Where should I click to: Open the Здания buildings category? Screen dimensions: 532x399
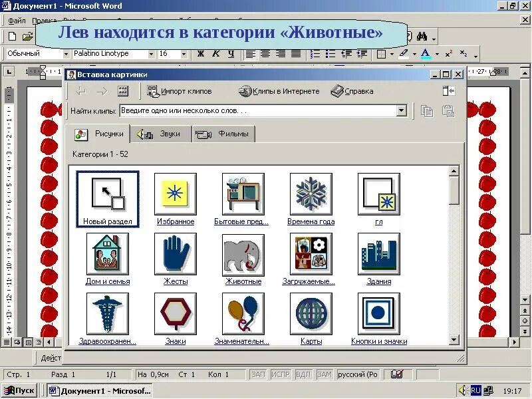379,255
